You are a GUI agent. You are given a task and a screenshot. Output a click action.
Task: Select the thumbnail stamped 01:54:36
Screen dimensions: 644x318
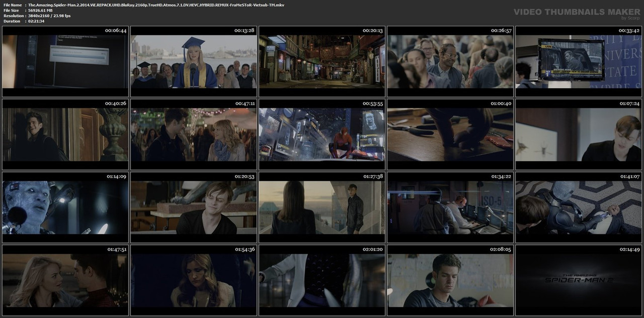[x=194, y=280]
